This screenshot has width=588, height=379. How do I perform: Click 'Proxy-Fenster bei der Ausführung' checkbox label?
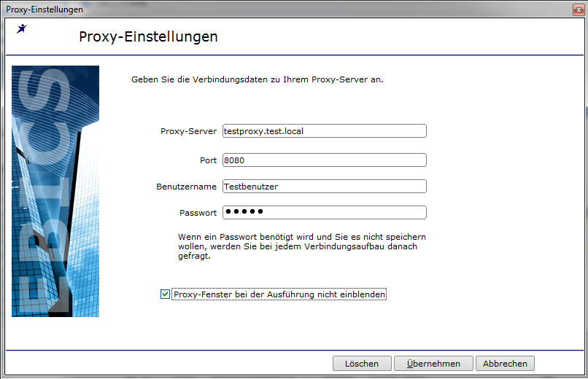click(x=279, y=294)
